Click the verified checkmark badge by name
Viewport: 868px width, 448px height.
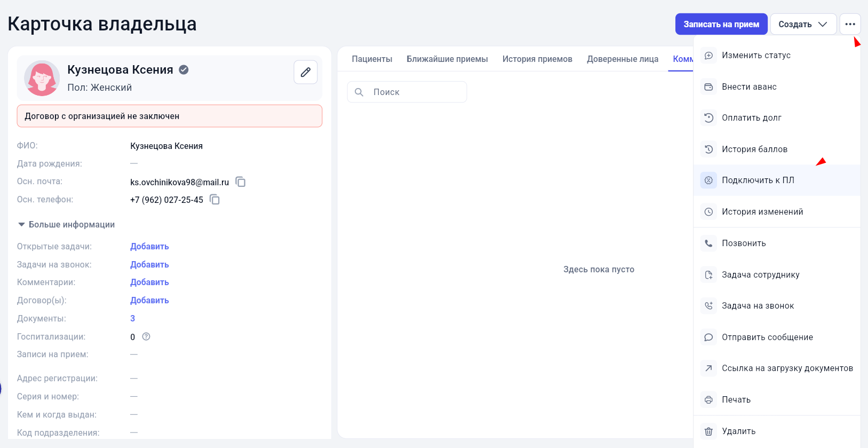(184, 69)
